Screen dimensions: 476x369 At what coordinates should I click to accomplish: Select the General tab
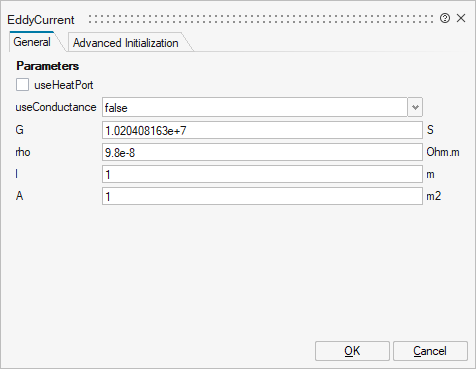32,42
